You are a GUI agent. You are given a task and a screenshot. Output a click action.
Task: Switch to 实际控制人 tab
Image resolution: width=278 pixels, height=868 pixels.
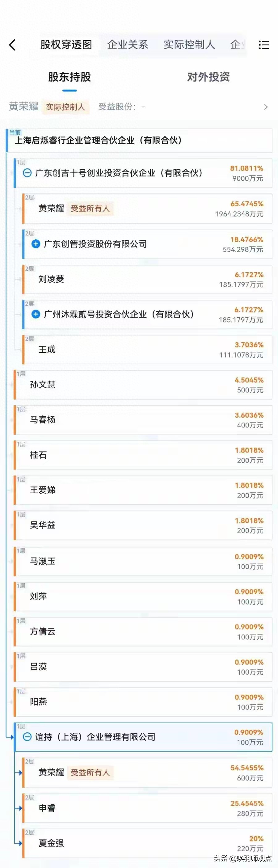coord(189,44)
